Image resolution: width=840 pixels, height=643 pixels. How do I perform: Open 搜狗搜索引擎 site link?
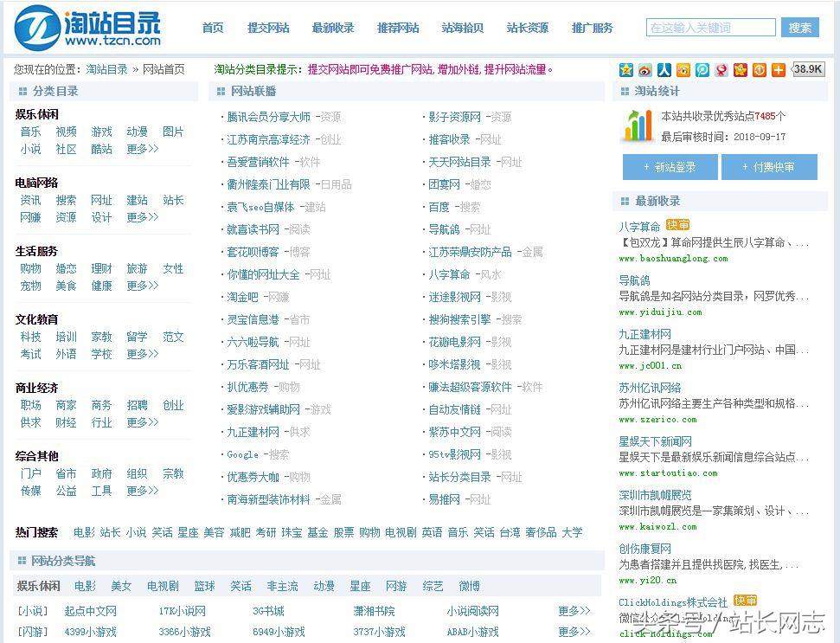[459, 319]
